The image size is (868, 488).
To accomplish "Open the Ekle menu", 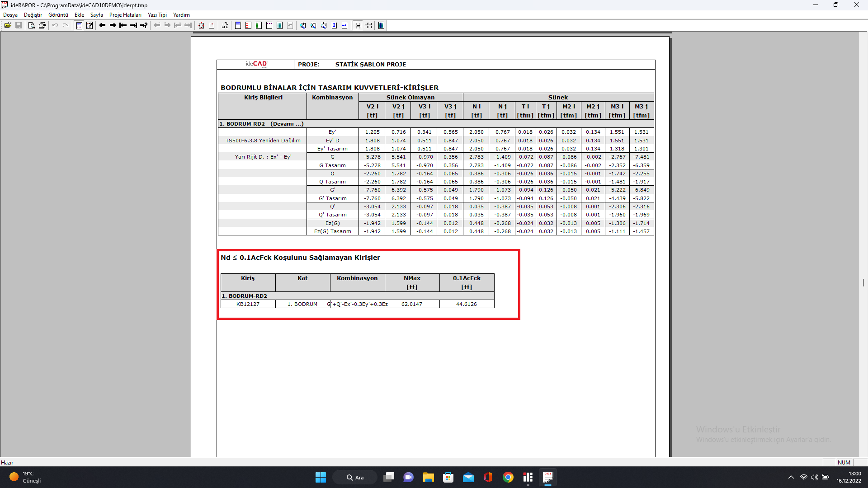I will tap(80, 15).
